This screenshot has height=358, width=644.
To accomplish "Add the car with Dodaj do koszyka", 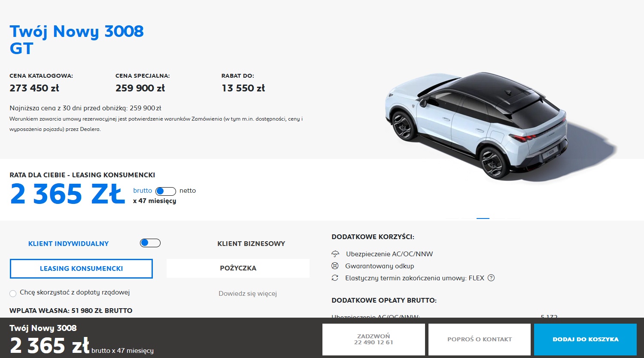I will [586, 339].
